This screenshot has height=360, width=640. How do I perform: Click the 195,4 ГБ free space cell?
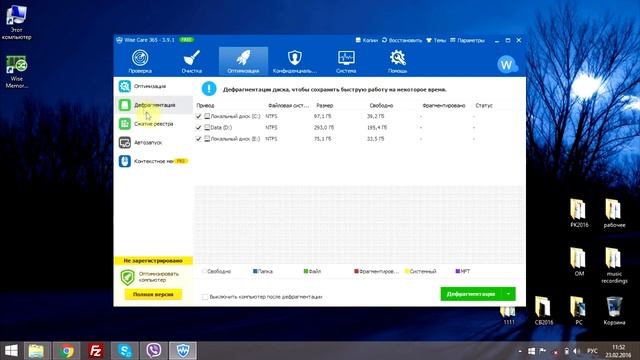pos(377,128)
